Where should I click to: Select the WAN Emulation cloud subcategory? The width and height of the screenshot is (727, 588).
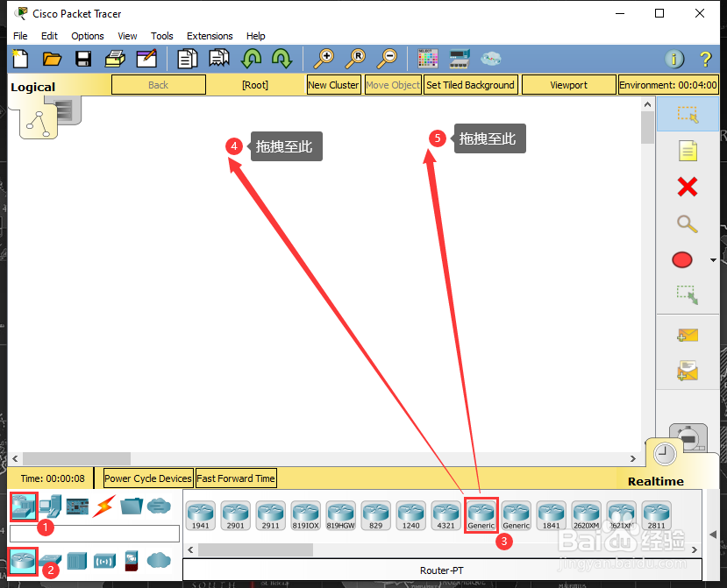(159, 560)
